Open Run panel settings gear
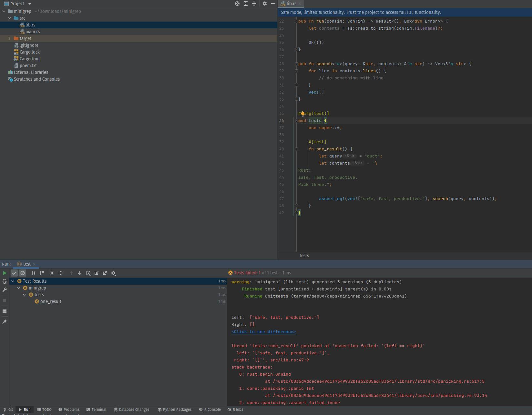This screenshot has width=532, height=415. click(114, 273)
